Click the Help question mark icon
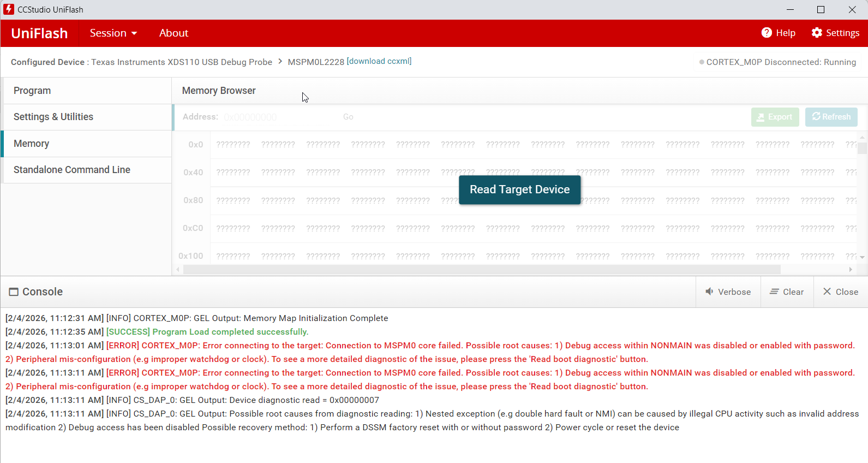 point(767,33)
